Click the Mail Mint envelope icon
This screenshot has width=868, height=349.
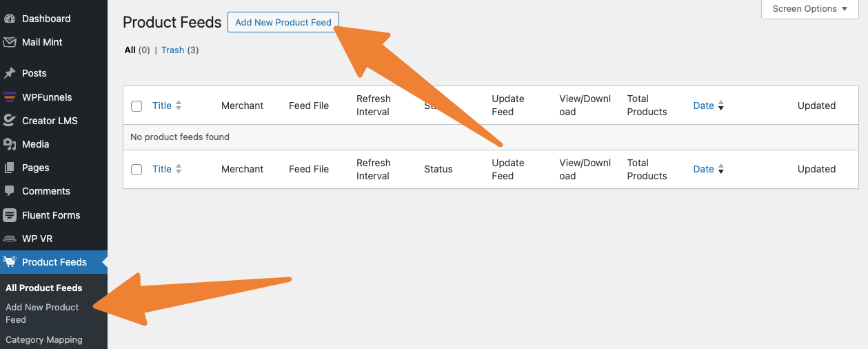[x=10, y=42]
